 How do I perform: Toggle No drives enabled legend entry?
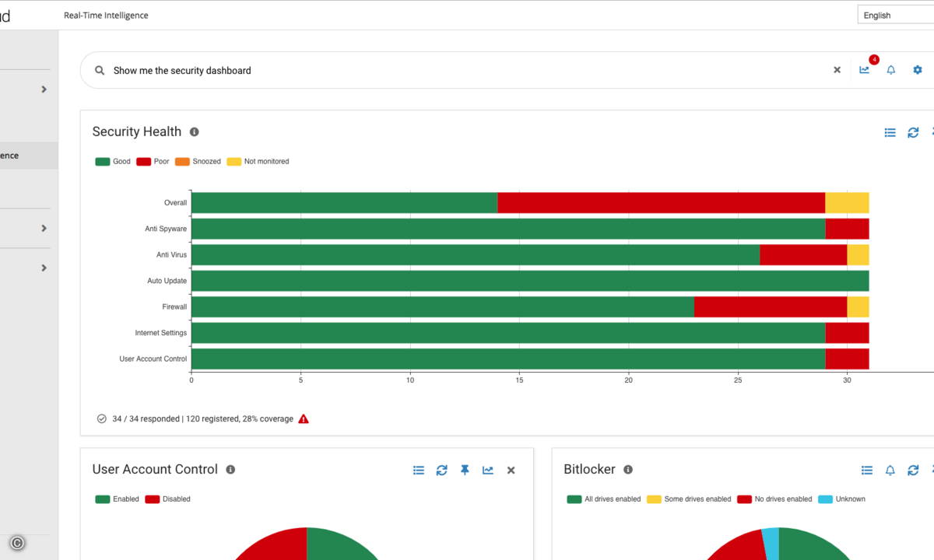click(x=774, y=499)
